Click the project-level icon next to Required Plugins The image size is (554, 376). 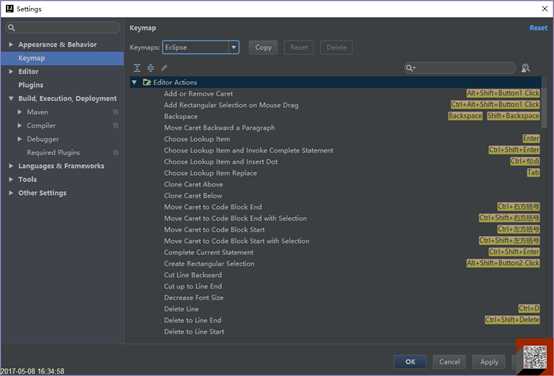pos(116,153)
